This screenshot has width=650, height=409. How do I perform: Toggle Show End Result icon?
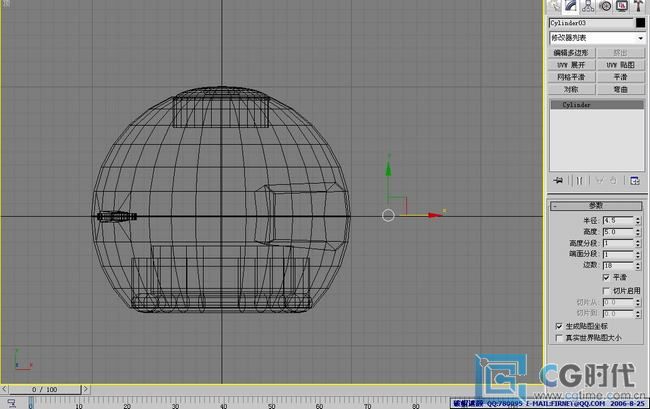click(x=580, y=181)
